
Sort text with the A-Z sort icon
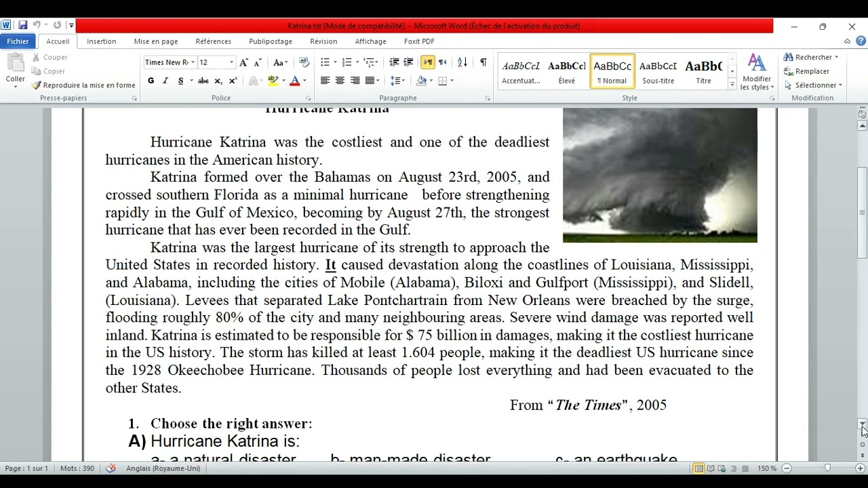tap(462, 62)
